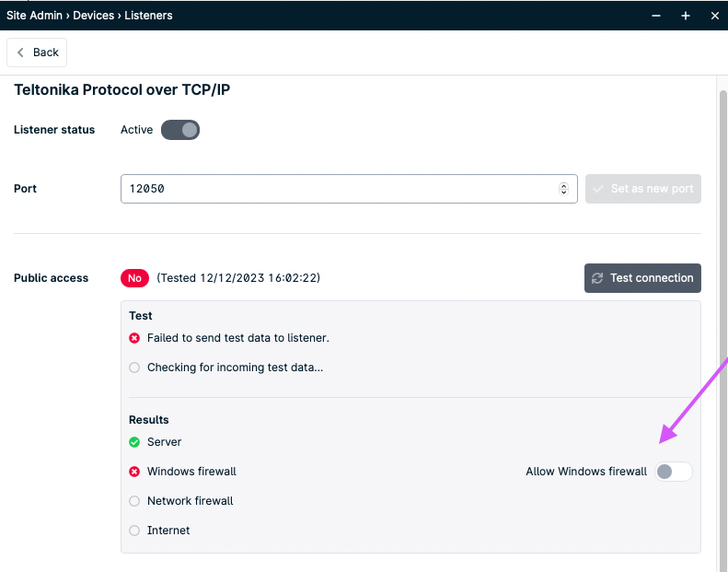Minimize the window with the dash icon
The height and width of the screenshot is (572, 728).
[656, 16]
